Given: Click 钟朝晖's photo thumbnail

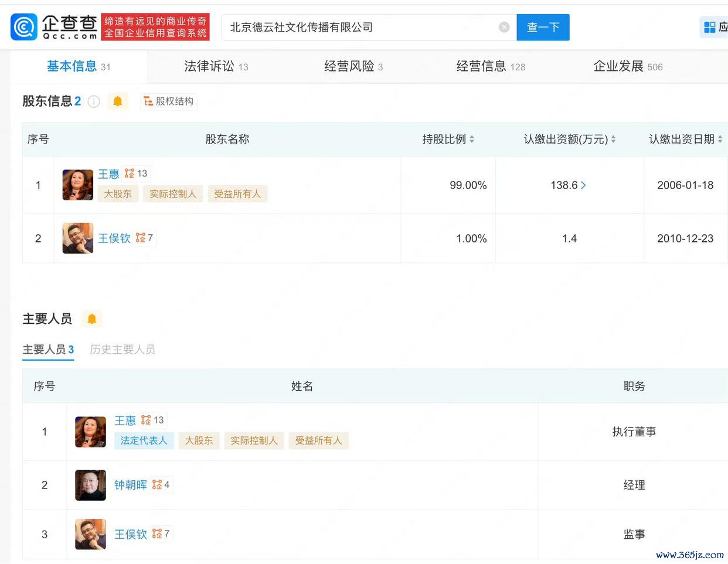Looking at the screenshot, I should (91, 485).
